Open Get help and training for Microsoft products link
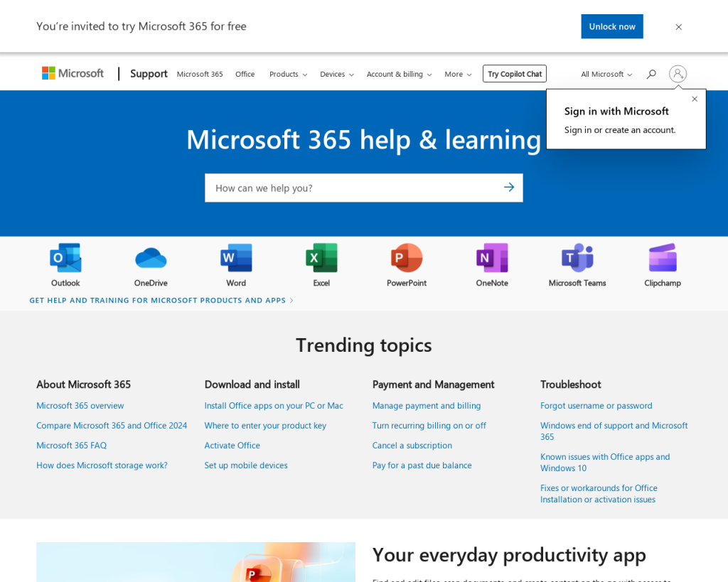 161,301
